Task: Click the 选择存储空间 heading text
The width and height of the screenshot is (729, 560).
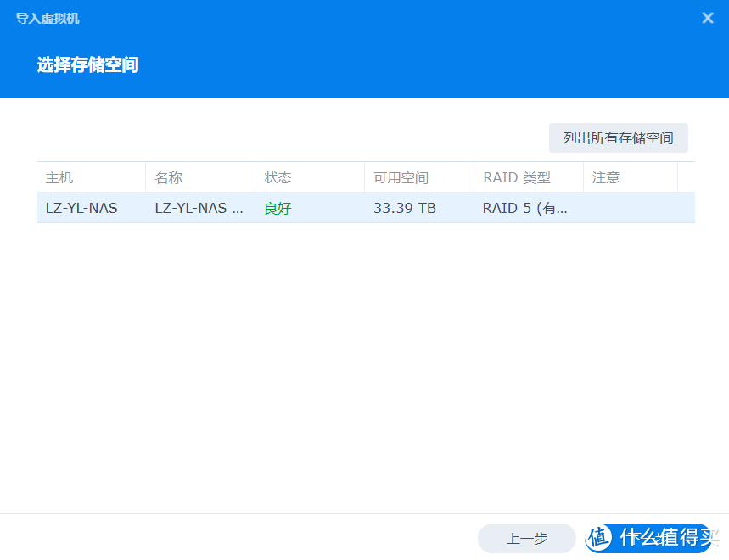Action: [x=87, y=64]
